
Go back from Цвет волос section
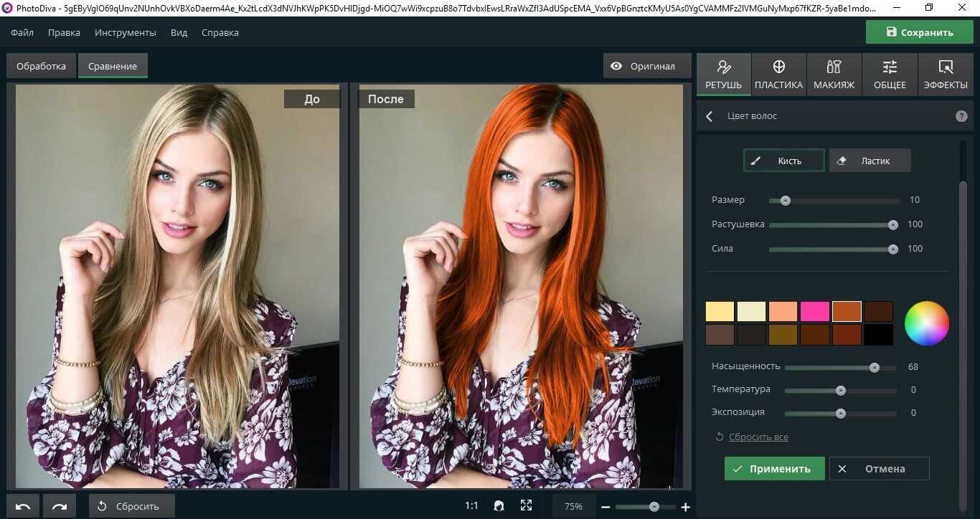(710, 116)
